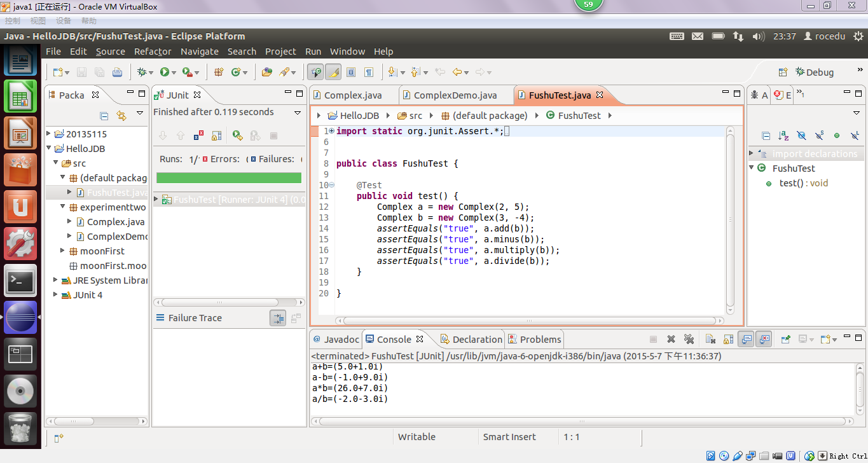
Task: Click the Collapse All icon in Package Explorer
Action: 104,116
